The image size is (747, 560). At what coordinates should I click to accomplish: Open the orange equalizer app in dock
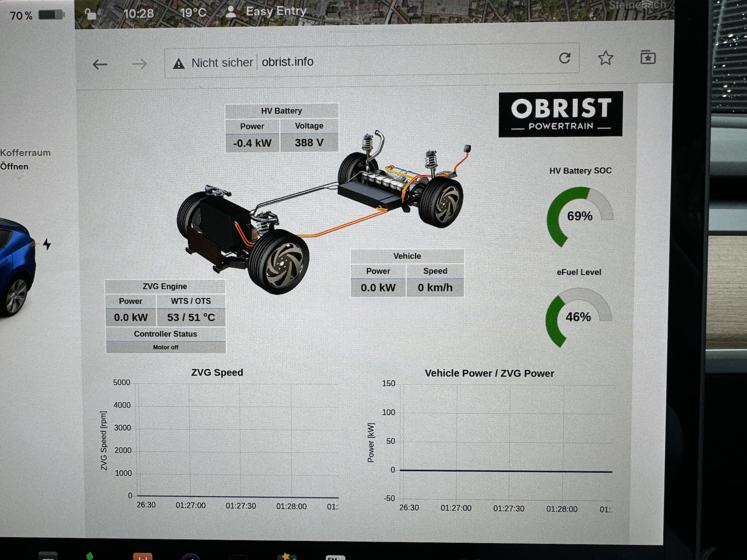coord(142,556)
